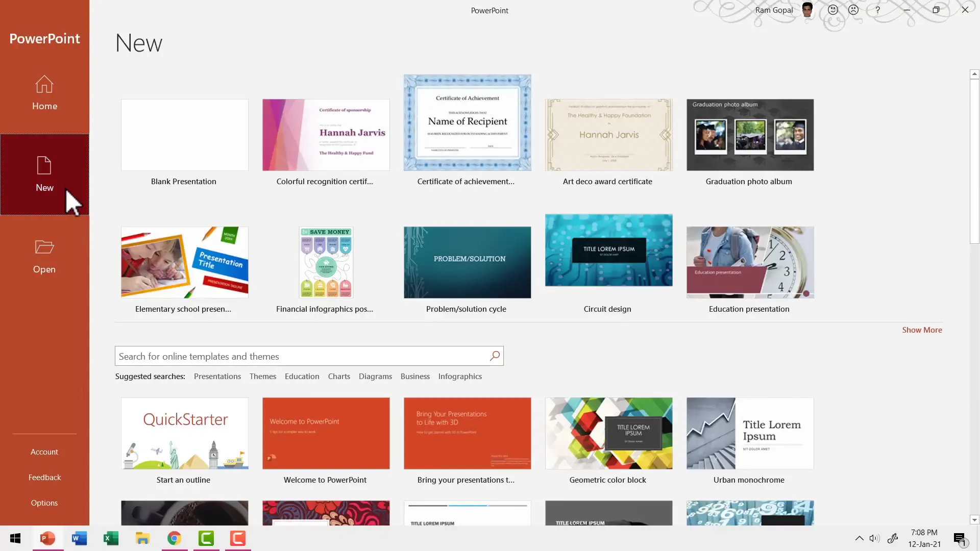Switch to PowerPoint in the taskbar

tap(48, 538)
